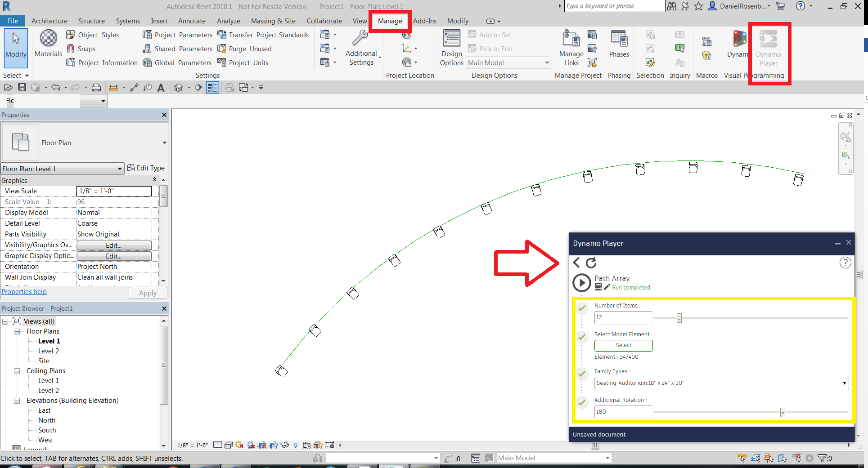This screenshot has height=468, width=868.
Task: Click Edit Type button
Action: (x=146, y=168)
